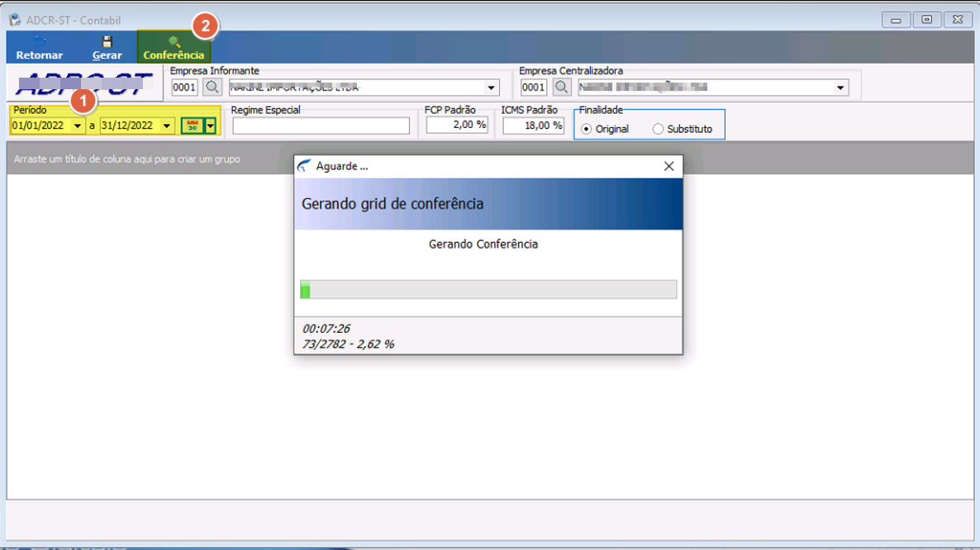Image resolution: width=980 pixels, height=550 pixels.
Task: Expand the Empresa Centralizadora name dropdown
Action: [x=840, y=88]
